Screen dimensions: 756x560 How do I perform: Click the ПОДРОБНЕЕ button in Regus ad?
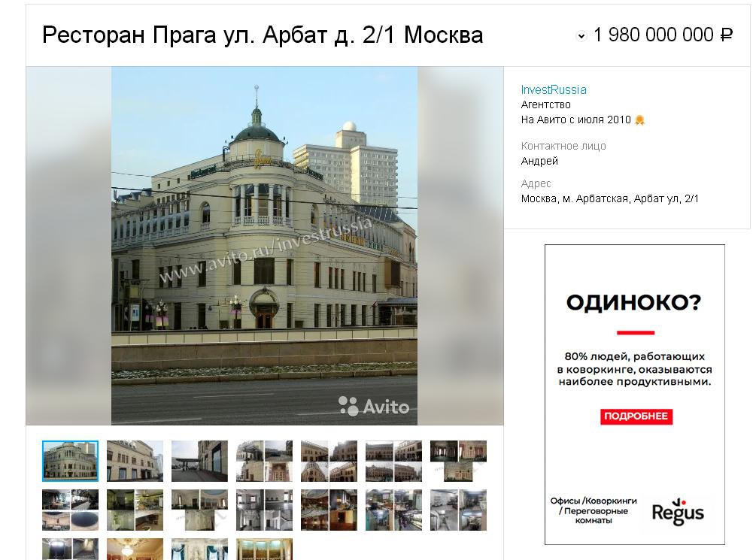[636, 416]
